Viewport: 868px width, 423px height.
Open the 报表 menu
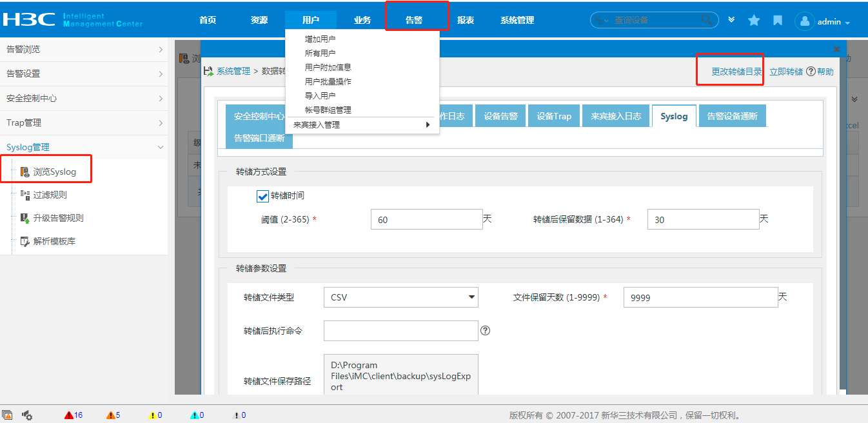pos(466,20)
